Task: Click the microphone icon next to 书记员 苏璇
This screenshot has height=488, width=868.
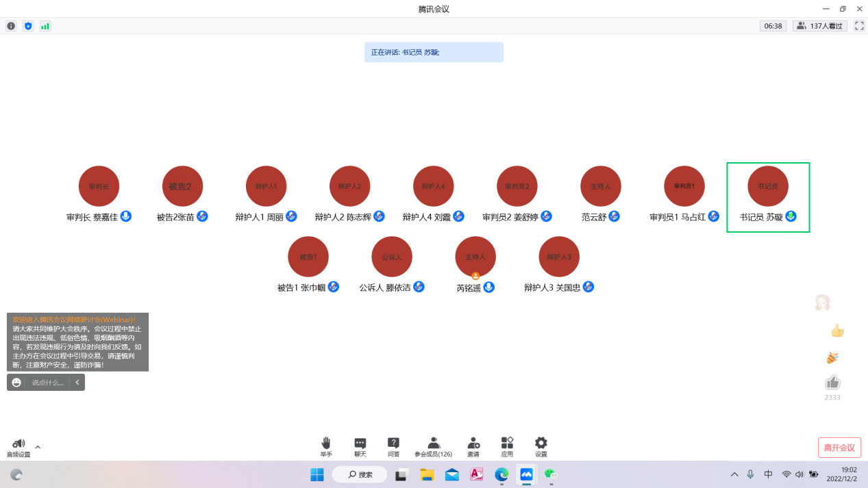Action: pos(791,216)
